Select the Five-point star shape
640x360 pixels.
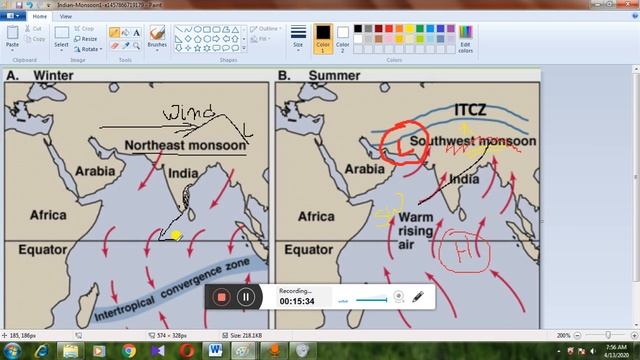point(198,48)
